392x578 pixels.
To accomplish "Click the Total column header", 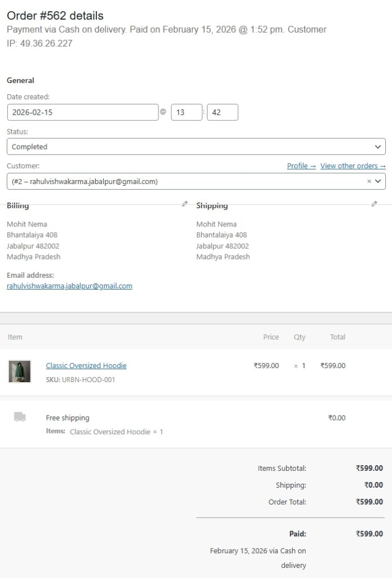I will coord(338,337).
